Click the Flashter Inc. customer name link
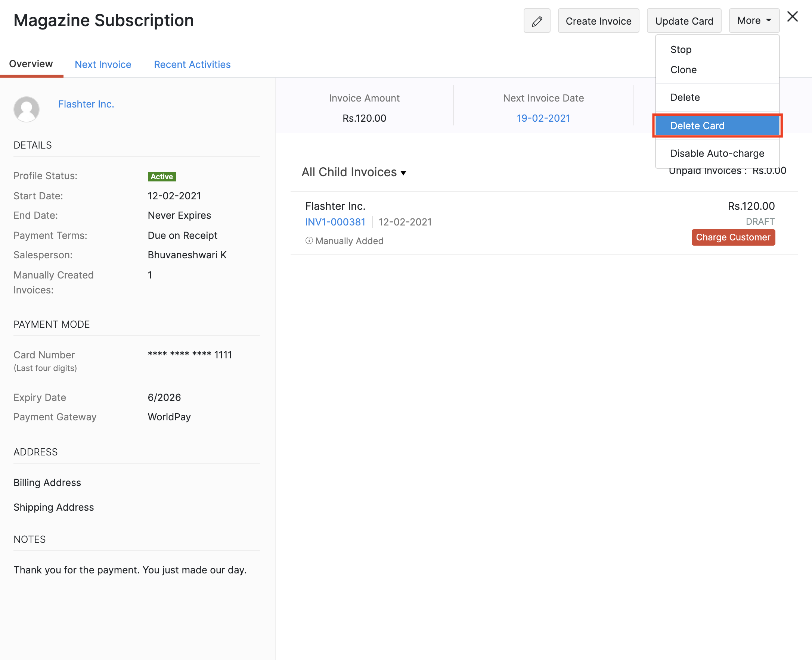 pyautogui.click(x=86, y=105)
